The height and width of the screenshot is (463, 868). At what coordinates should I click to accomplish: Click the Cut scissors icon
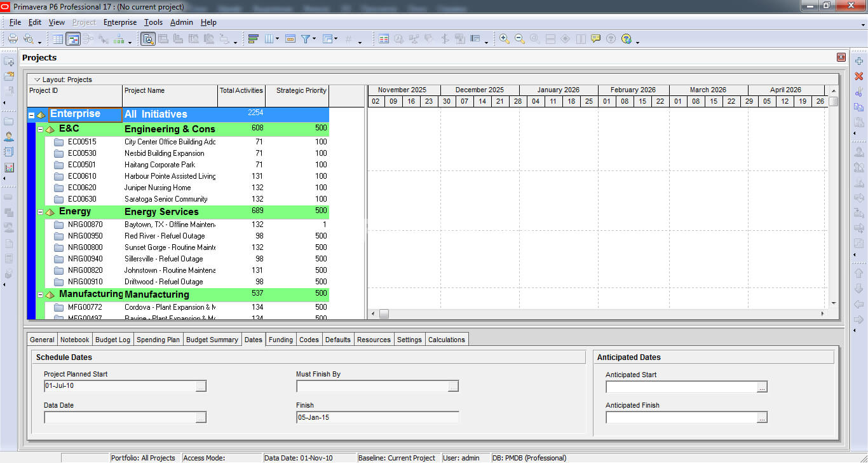click(x=859, y=92)
